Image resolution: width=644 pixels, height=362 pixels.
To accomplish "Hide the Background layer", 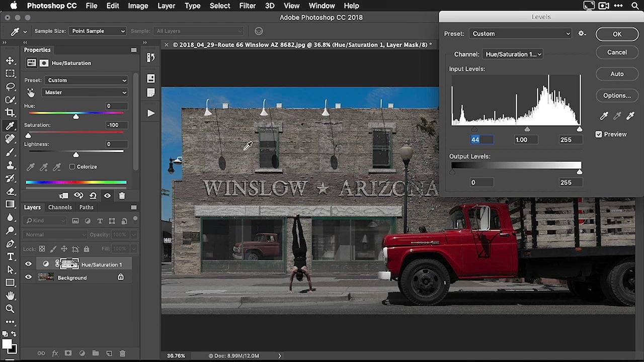I will 28,277.
